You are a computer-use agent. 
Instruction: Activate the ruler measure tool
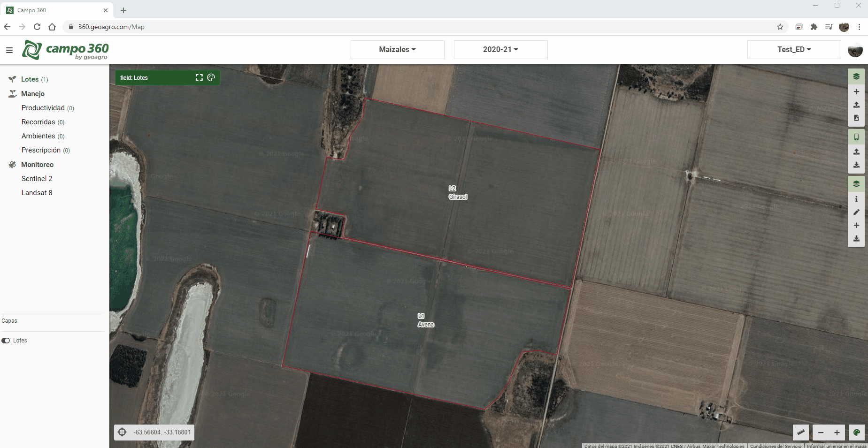coord(801,433)
